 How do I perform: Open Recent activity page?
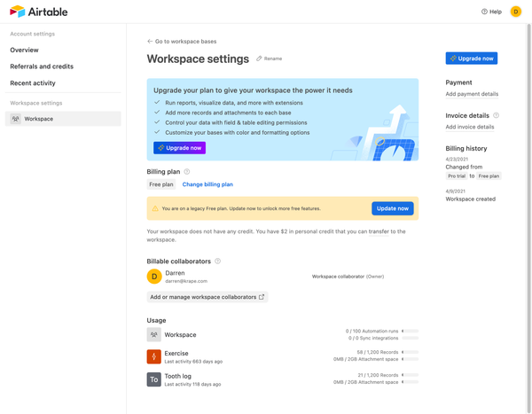[x=33, y=82]
